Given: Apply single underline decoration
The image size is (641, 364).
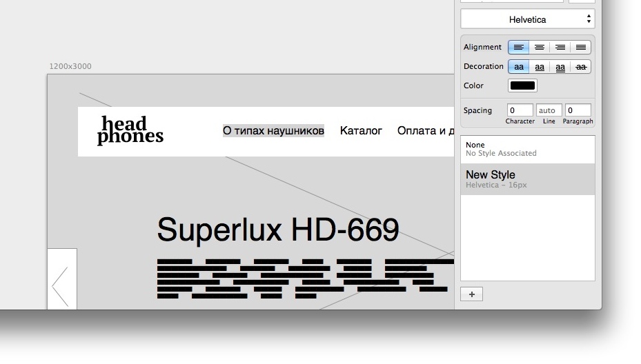Looking at the screenshot, I should (x=539, y=67).
